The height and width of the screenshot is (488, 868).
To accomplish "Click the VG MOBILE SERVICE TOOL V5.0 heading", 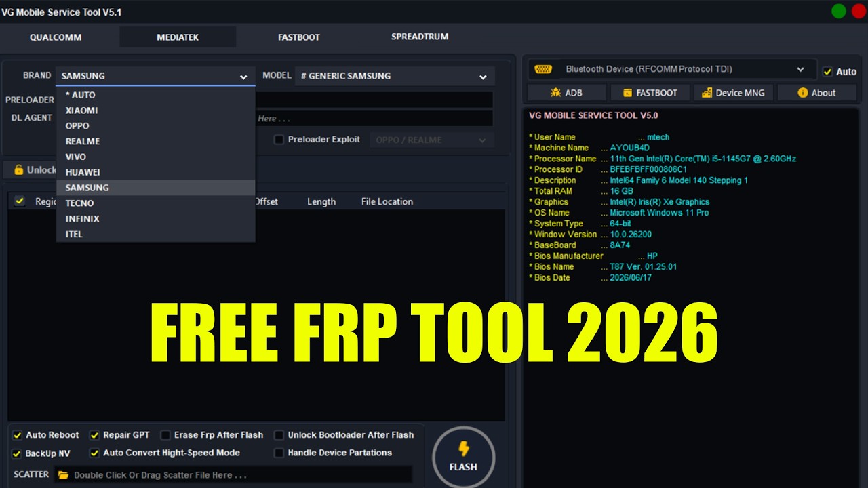I will [593, 115].
